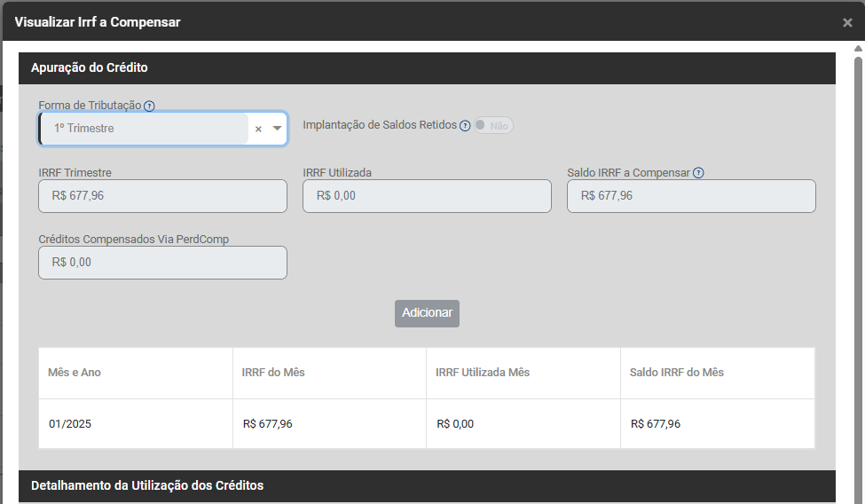Click the Créditos Compensados Via PerdComp field
Screen dimensions: 865x504
pos(162,263)
